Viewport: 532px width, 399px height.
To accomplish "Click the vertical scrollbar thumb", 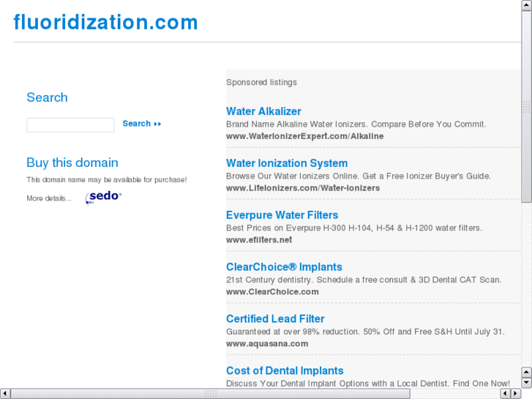I will click(527, 106).
